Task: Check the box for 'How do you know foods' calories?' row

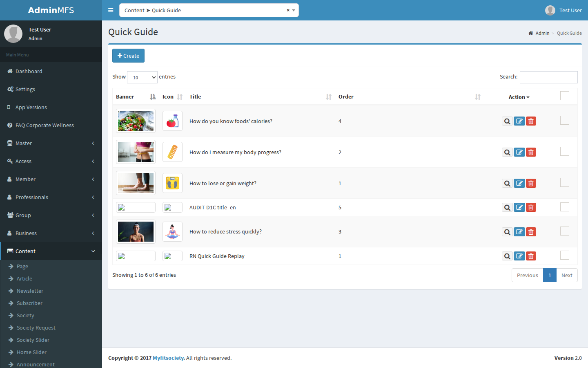Action: tap(565, 120)
